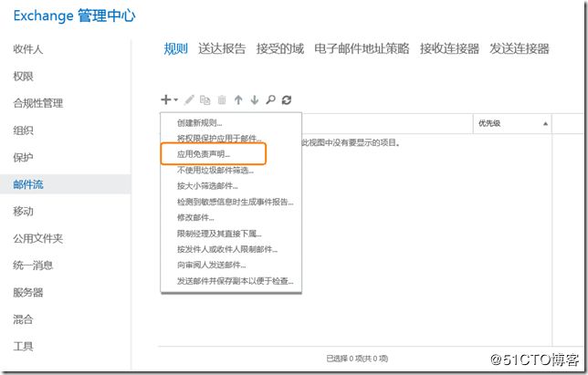
Task: Sort by the 优先级 column header
Action: (512, 123)
